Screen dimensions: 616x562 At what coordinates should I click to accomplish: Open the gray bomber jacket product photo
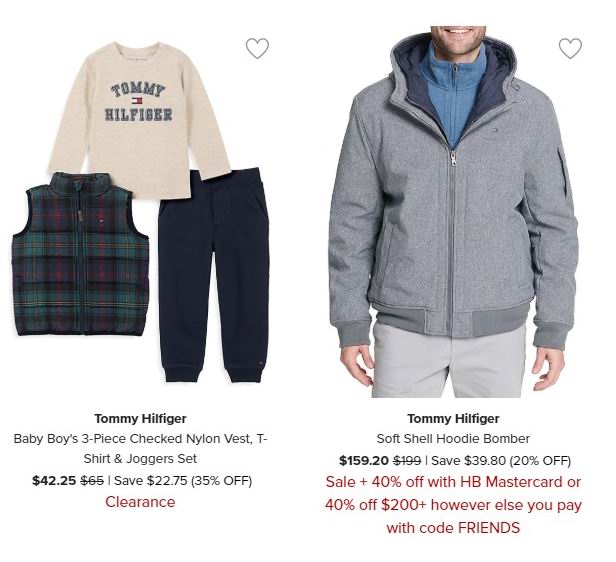[453, 212]
